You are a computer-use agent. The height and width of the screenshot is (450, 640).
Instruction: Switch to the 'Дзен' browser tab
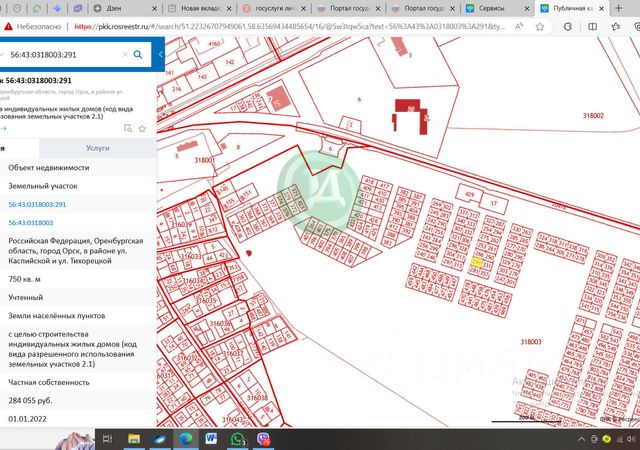[112, 8]
